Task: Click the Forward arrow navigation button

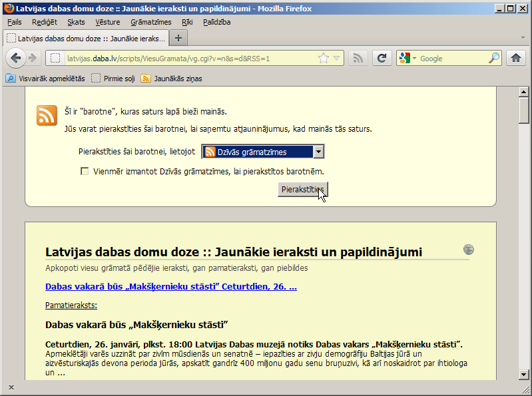Action: tap(33, 59)
